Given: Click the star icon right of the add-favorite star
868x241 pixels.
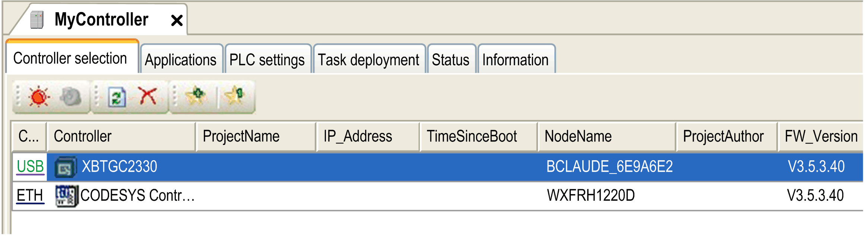Looking at the screenshot, I should pyautogui.click(x=235, y=96).
